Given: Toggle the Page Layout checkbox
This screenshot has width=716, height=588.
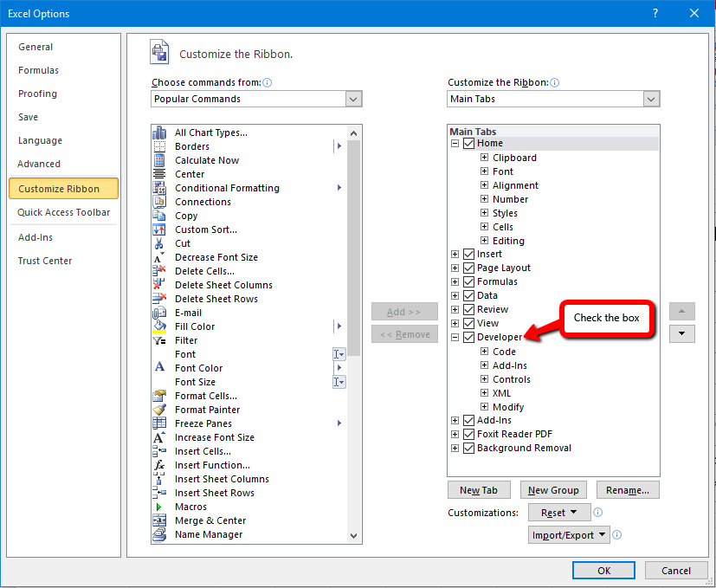Looking at the screenshot, I should (x=468, y=268).
